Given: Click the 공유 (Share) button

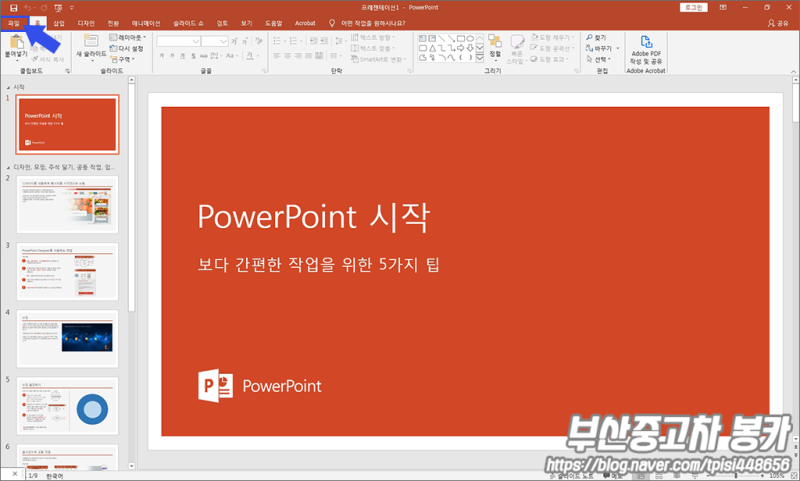Looking at the screenshot, I should tap(778, 23).
